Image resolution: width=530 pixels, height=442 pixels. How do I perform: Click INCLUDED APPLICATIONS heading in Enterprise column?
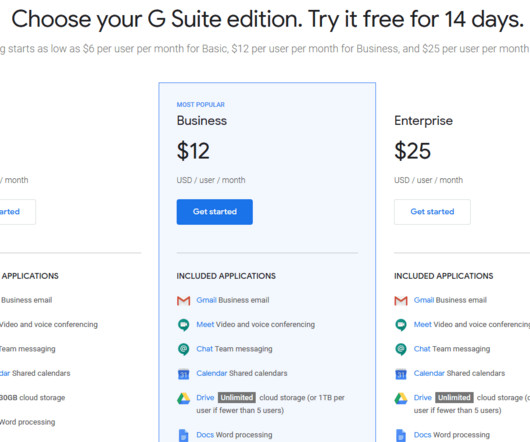(x=443, y=276)
